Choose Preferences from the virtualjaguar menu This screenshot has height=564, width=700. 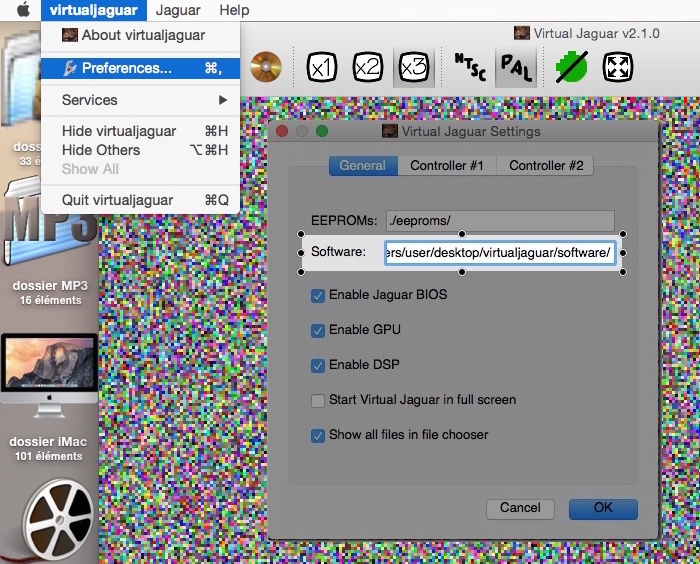click(126, 68)
